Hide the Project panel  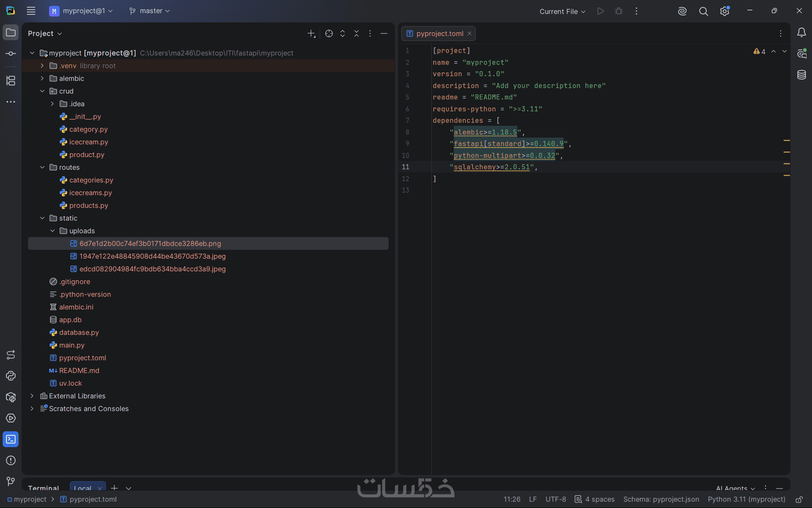click(384, 33)
